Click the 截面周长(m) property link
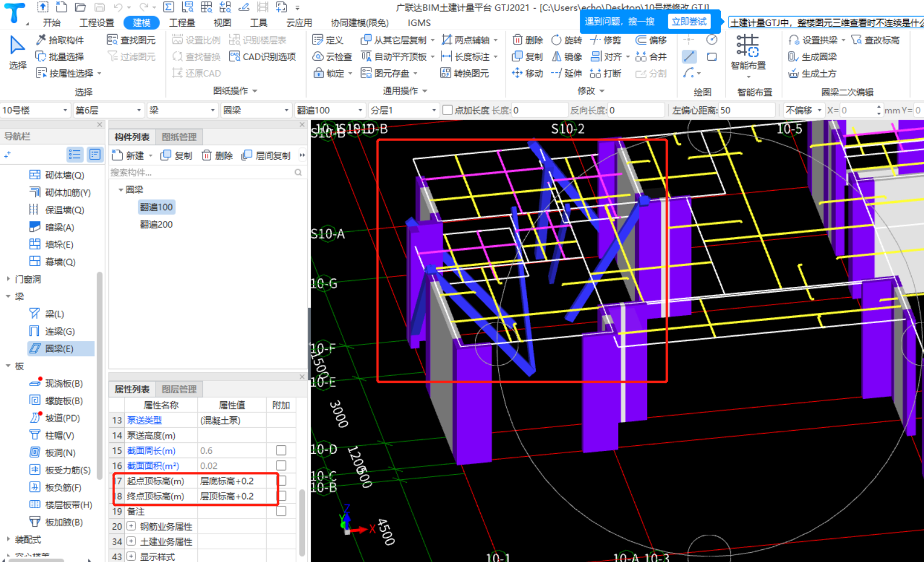924x562 pixels. 151,450
